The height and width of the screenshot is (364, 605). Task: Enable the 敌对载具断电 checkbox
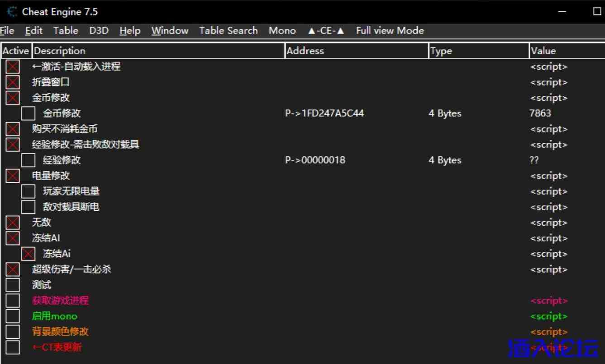pyautogui.click(x=28, y=207)
